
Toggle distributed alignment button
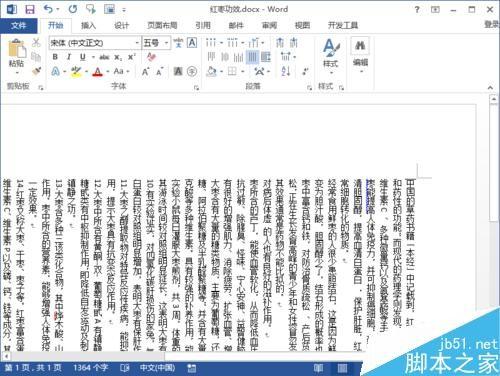coord(266,57)
